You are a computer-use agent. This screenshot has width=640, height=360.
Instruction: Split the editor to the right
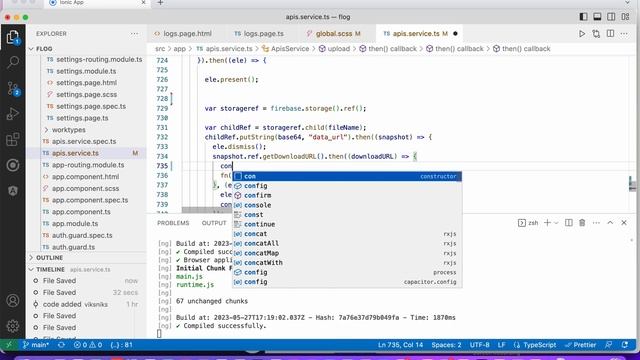click(x=610, y=34)
